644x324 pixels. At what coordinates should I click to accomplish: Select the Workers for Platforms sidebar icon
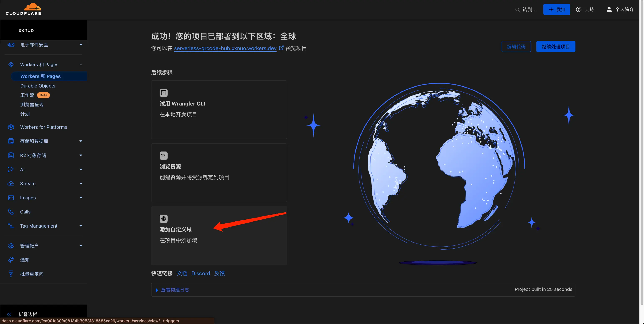point(11,127)
